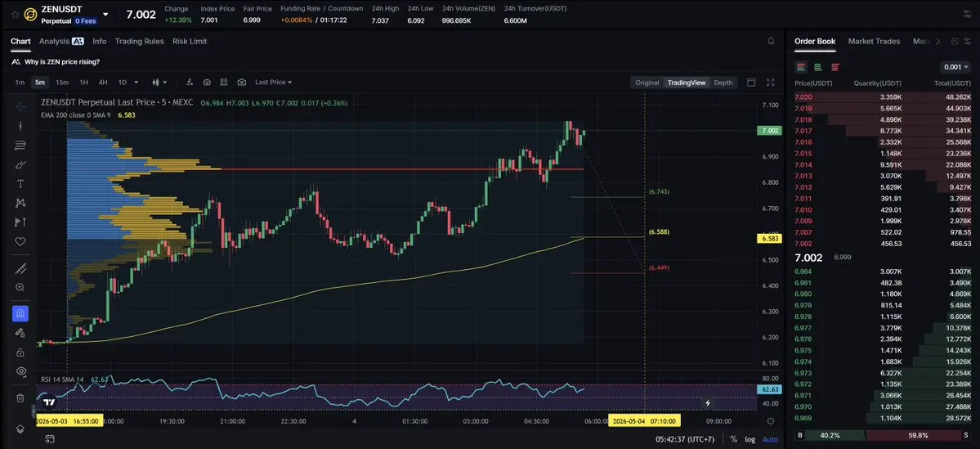Show combined buy and sell order book
This screenshot has width=980, height=449.
click(801, 67)
